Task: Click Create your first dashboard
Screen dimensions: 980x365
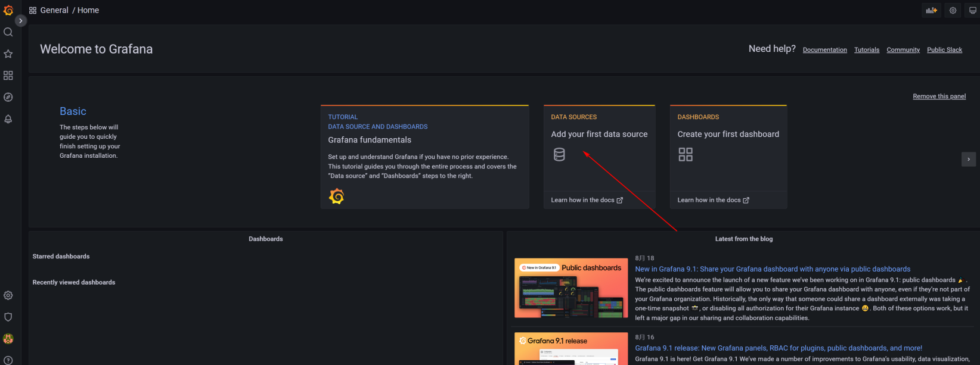Action: tap(728, 135)
